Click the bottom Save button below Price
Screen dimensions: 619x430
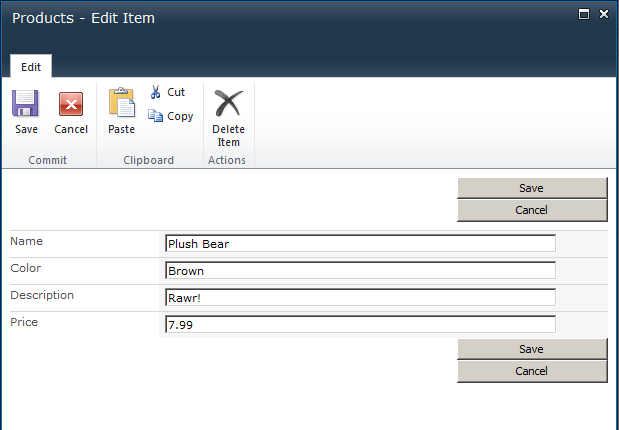[532, 349]
